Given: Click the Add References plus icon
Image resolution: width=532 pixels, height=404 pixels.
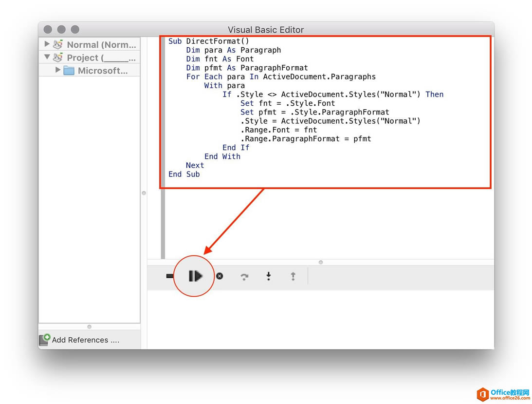Looking at the screenshot, I should 45,339.
